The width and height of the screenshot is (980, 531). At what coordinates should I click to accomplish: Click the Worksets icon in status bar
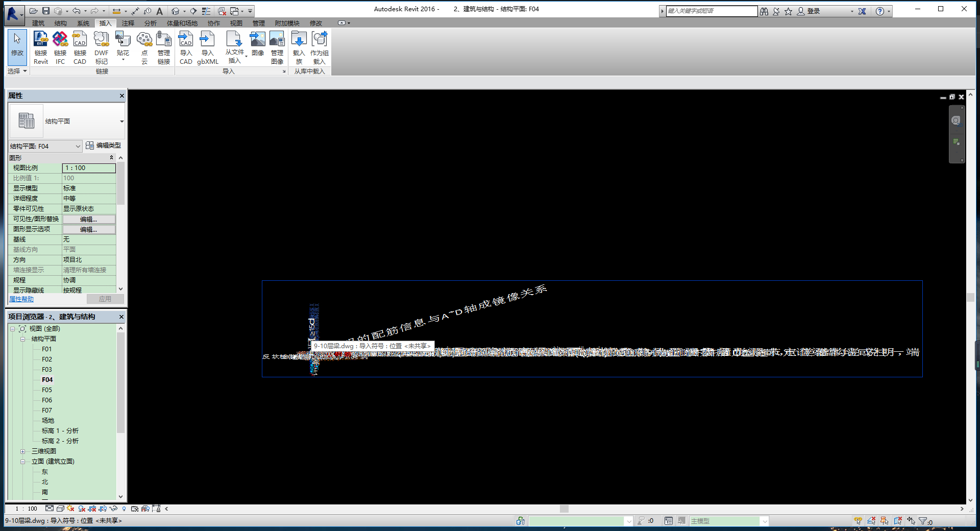pyautogui.click(x=520, y=521)
